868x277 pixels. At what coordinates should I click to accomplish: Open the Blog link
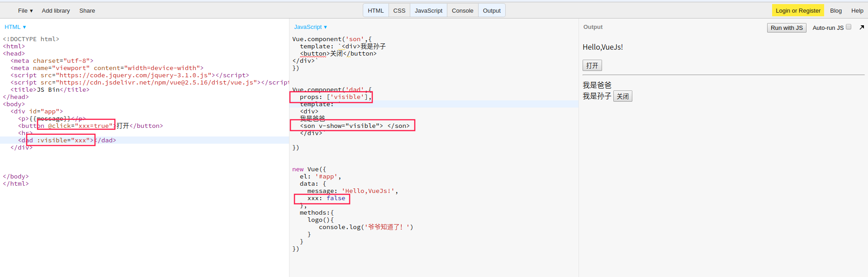click(x=836, y=10)
